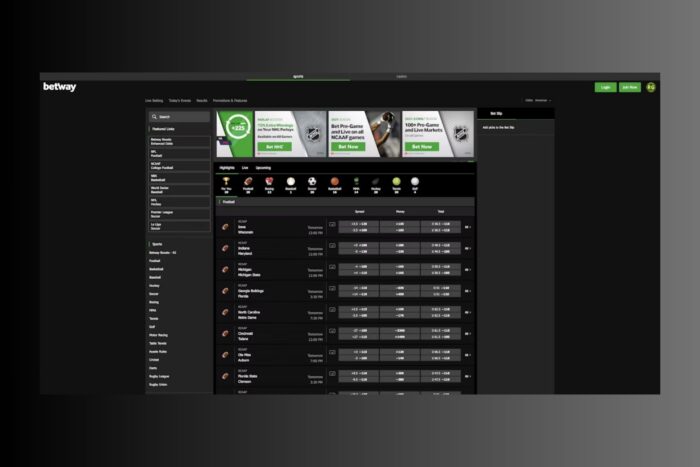Switch to the Upcoming tab

click(263, 168)
